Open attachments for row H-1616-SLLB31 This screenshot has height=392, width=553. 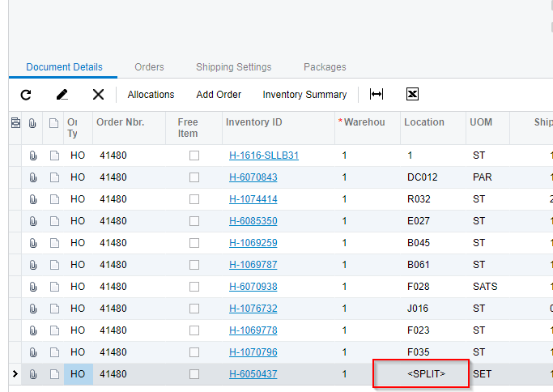[x=33, y=156]
